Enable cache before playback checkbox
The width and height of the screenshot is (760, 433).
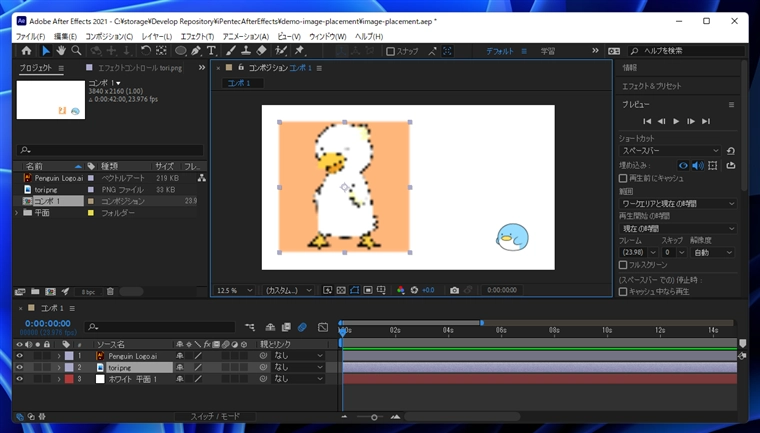(x=623, y=178)
